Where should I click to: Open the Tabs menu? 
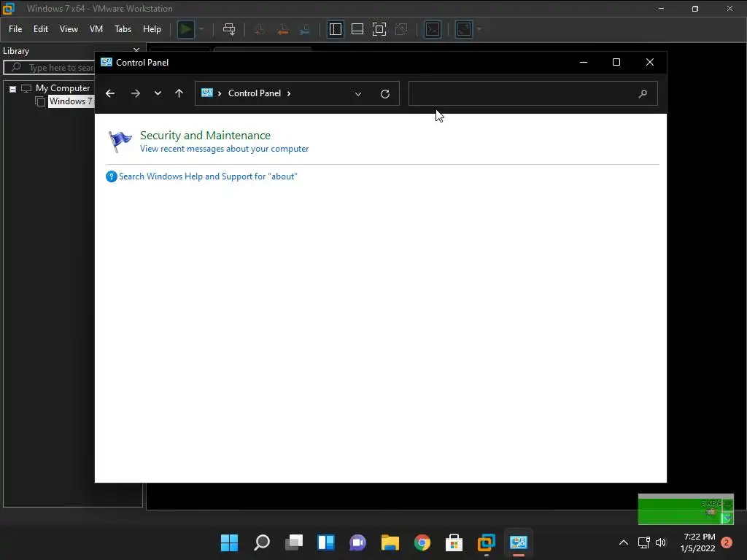(x=123, y=29)
